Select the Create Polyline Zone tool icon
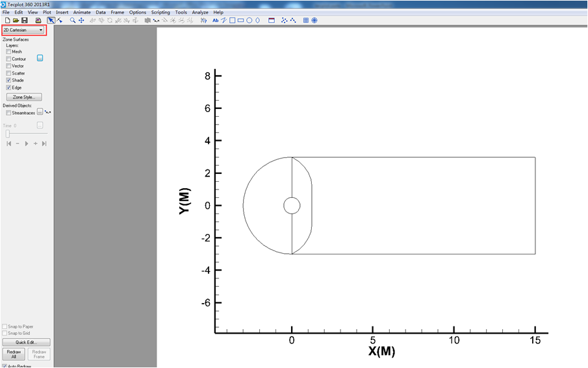This screenshot has width=588, height=368. click(293, 20)
